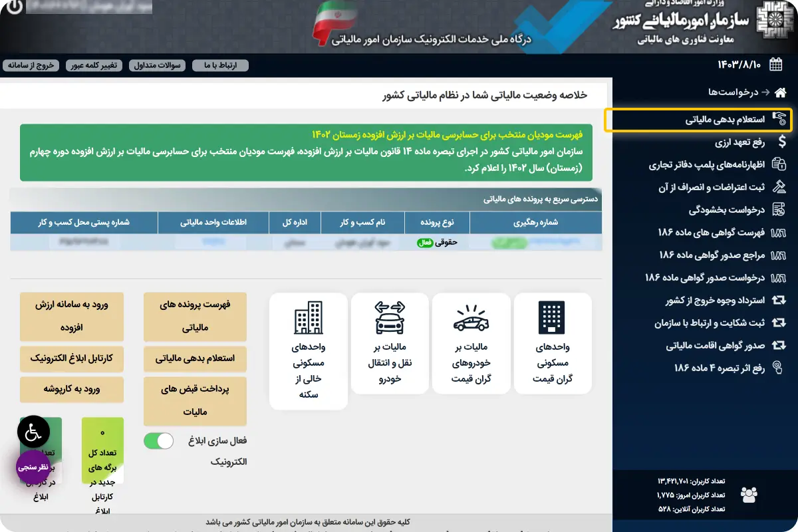Viewport: 798px width, 532px height.
Task: Select رفع تعهد ارزی in sidebar
Action: [740, 142]
